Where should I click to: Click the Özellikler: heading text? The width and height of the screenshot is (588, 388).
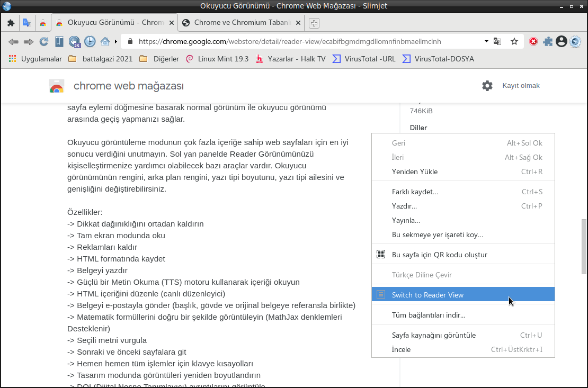click(85, 212)
